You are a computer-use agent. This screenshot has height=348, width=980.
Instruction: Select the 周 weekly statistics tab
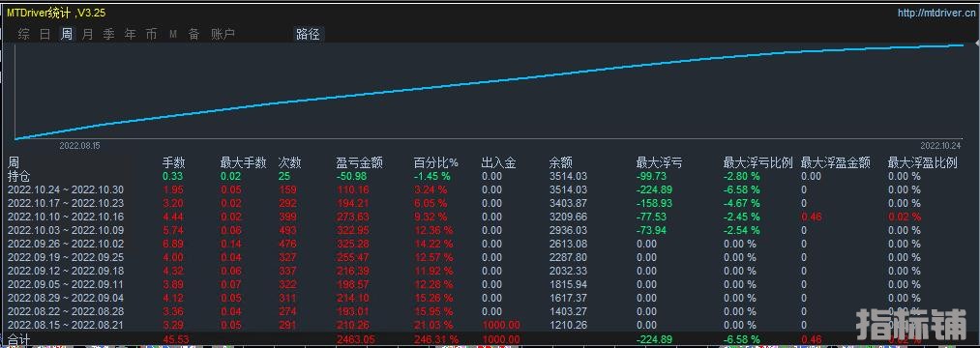(66, 35)
